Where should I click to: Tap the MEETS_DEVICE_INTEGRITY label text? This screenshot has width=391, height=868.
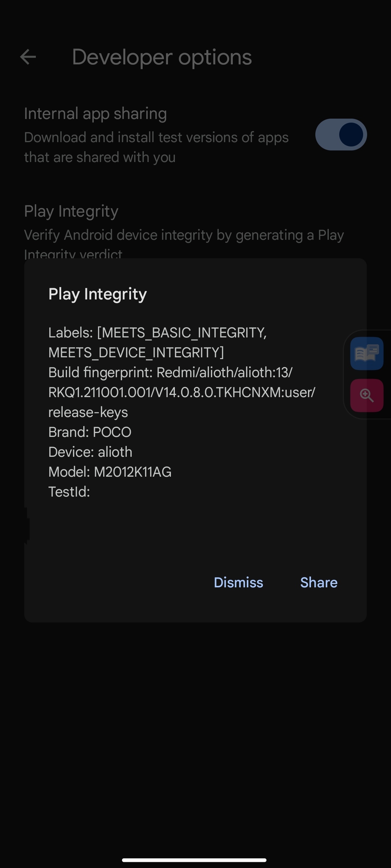coord(136,353)
